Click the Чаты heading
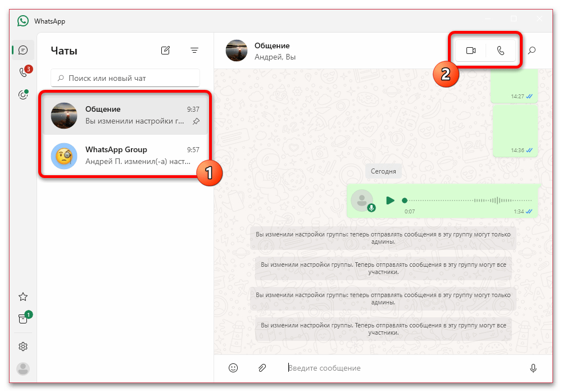The width and height of the screenshot is (562, 392). (x=64, y=51)
